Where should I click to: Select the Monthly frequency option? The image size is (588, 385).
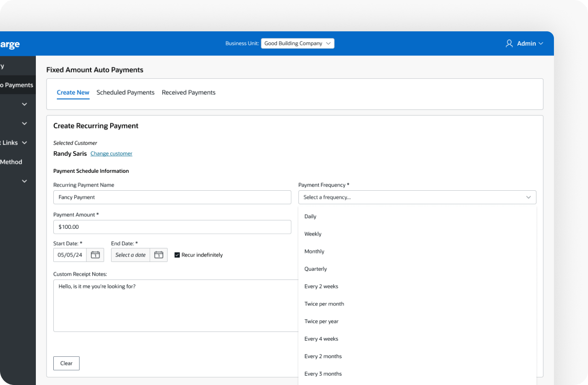[x=417, y=252]
